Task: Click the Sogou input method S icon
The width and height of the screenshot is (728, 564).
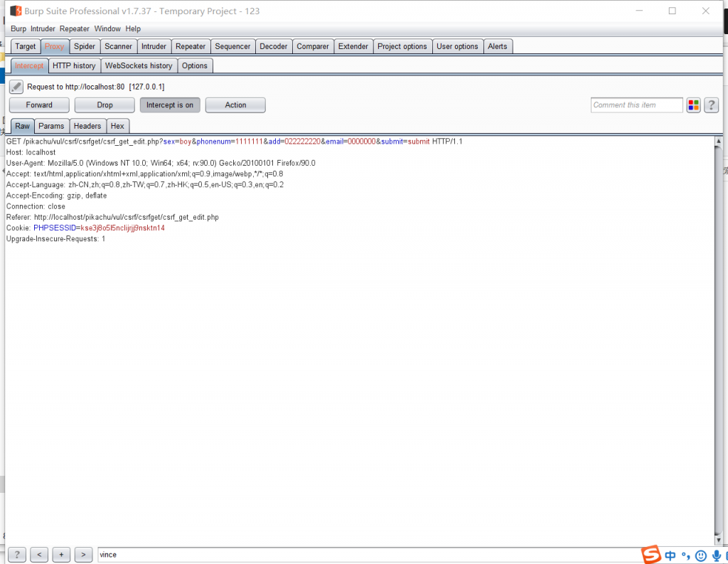Action: 651,555
